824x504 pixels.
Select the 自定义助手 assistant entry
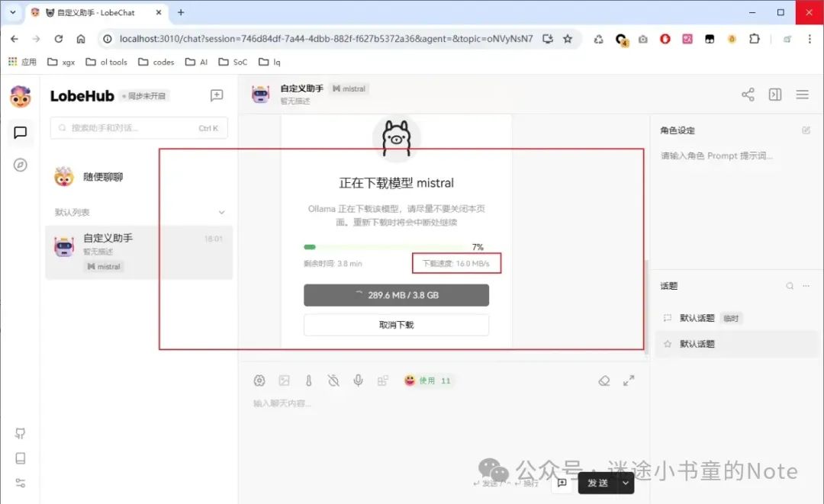(x=139, y=252)
